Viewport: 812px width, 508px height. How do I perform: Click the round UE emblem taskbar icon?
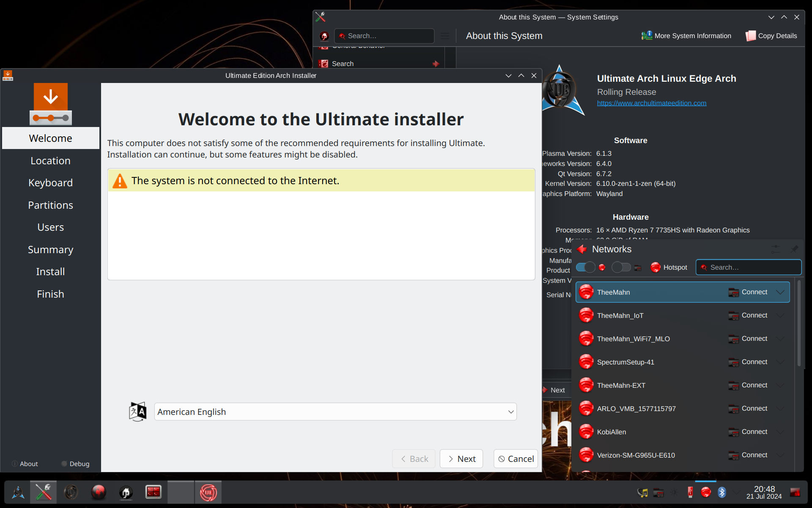[x=71, y=492]
